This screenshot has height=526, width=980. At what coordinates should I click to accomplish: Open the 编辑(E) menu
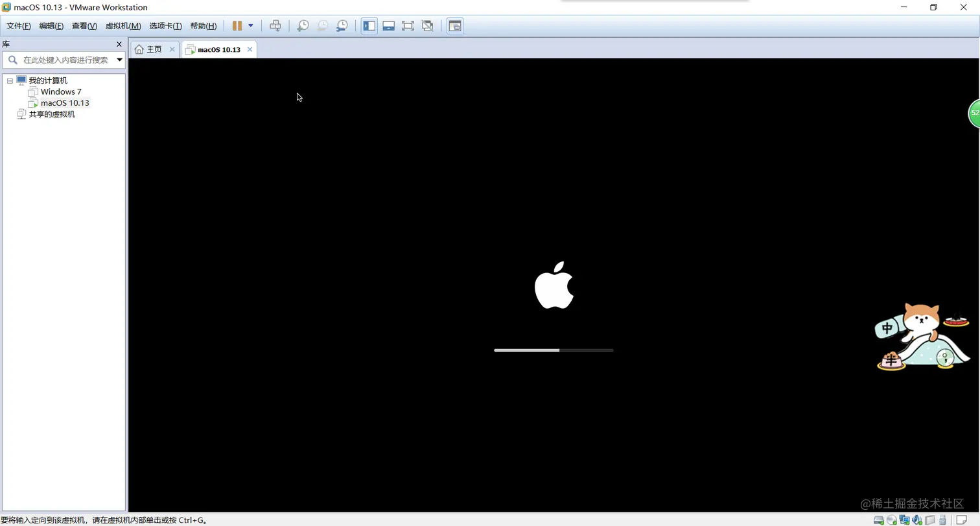coord(51,26)
